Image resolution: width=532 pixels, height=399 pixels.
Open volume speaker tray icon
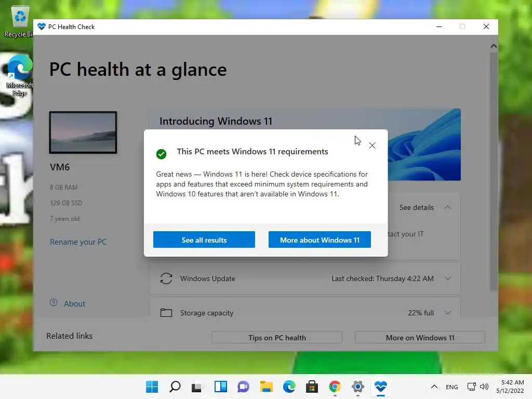pos(484,387)
